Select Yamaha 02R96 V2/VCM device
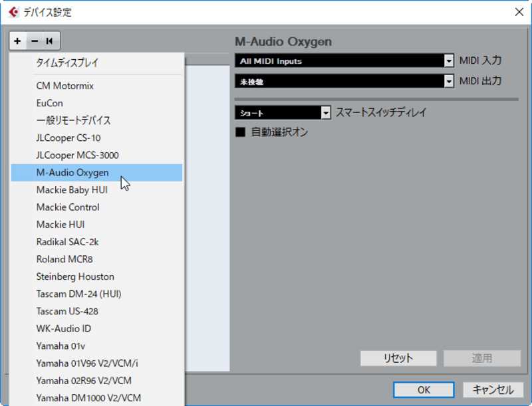The image size is (532, 406). 96,381
